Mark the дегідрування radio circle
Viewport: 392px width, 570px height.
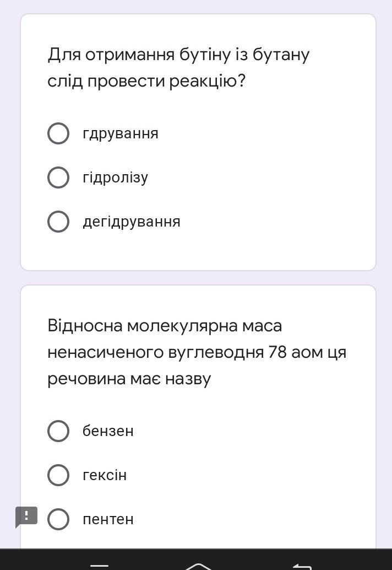click(58, 222)
